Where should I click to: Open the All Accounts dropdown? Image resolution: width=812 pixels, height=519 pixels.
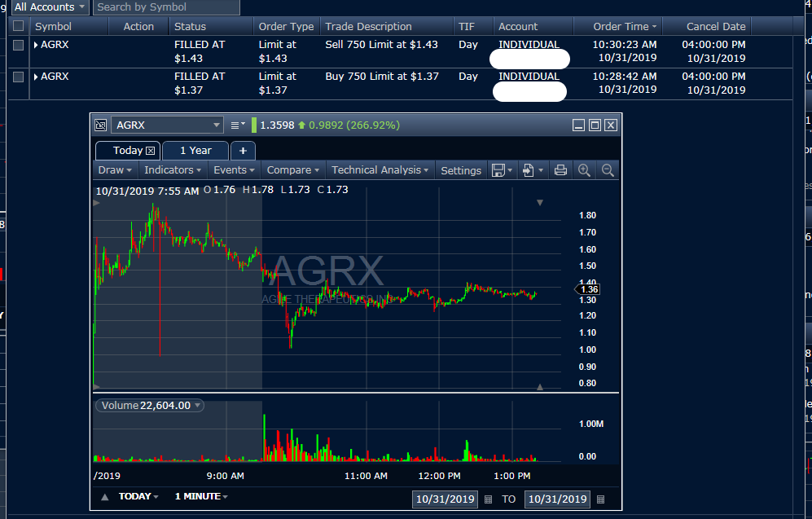[50, 7]
